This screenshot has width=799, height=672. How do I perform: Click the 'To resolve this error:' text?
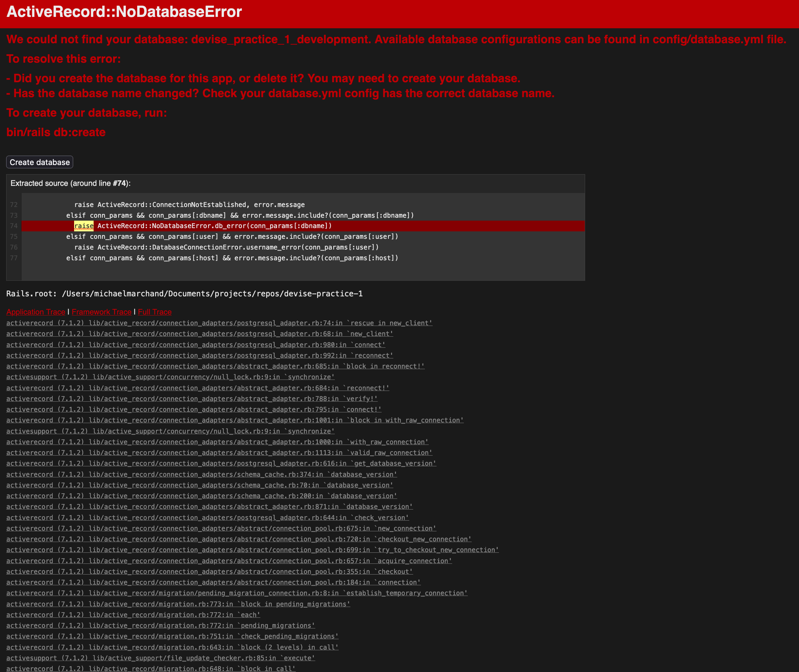click(x=64, y=59)
